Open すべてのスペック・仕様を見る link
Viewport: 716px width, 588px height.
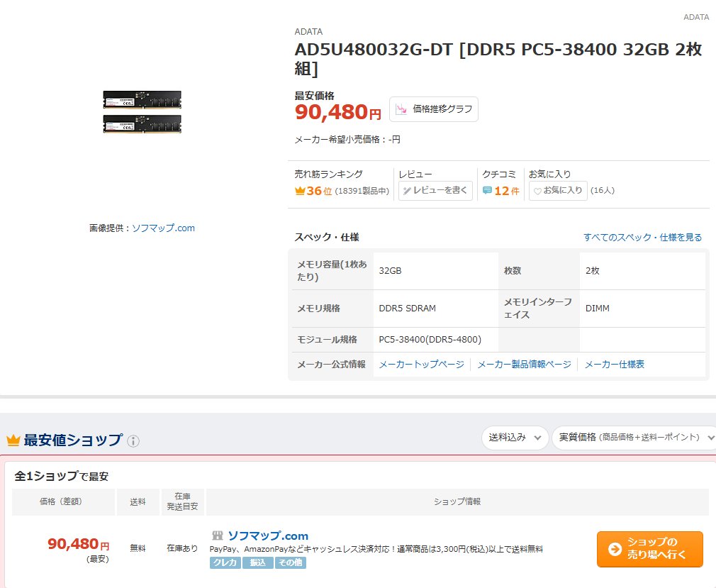(x=642, y=237)
